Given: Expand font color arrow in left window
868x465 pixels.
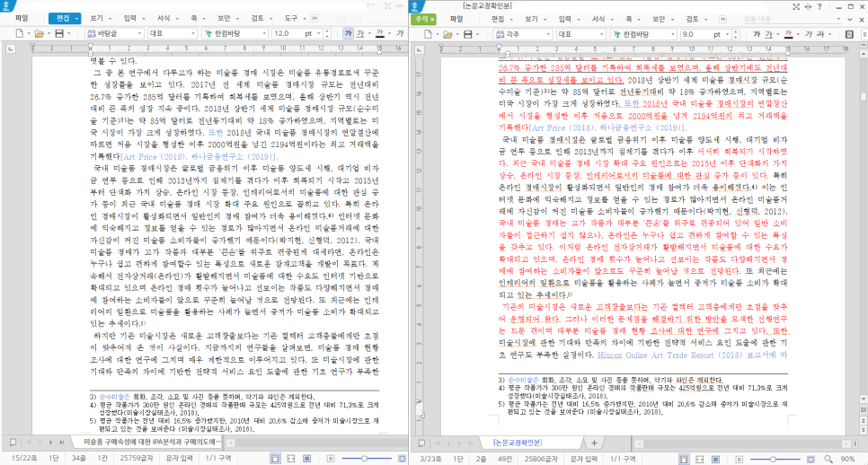Looking at the screenshot, I should pos(389,34).
